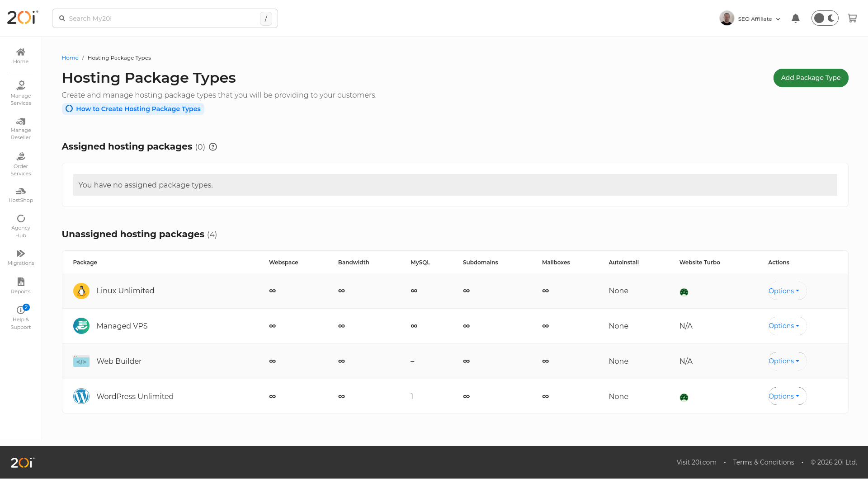This screenshot has height=479, width=868.
Task: Open Manage Reseller in sidebar
Action: tap(21, 129)
